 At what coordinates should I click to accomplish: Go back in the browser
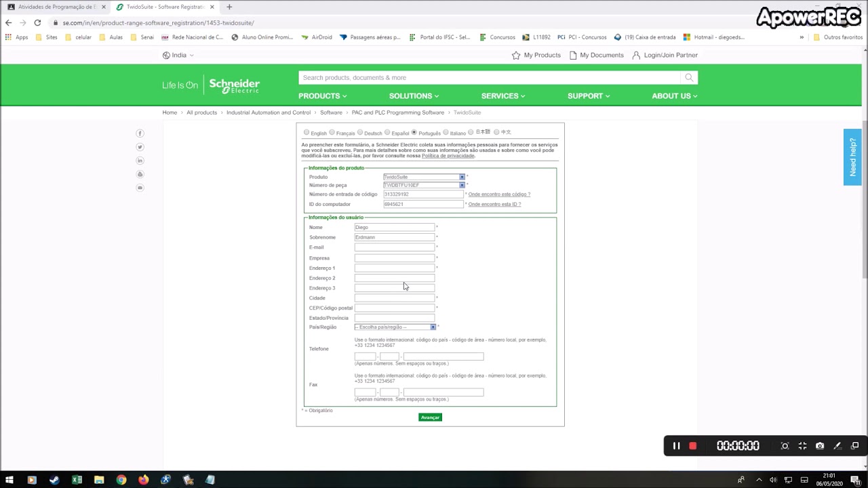coord(8,22)
